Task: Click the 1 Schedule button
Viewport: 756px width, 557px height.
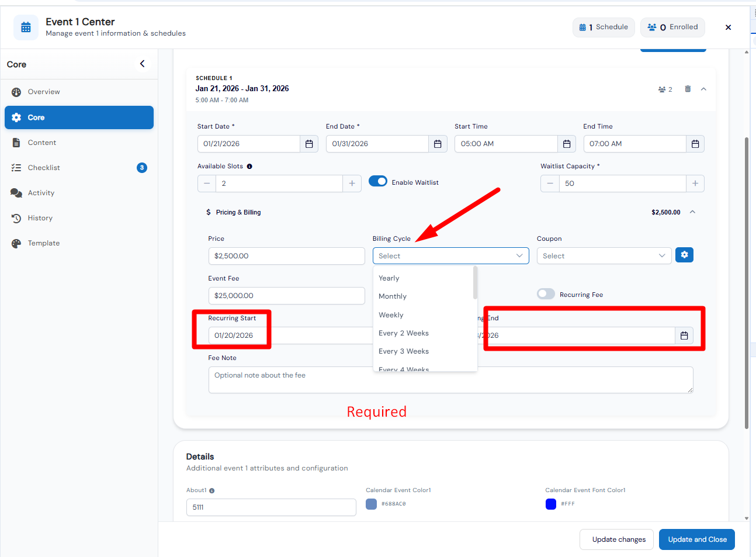Action: [604, 27]
